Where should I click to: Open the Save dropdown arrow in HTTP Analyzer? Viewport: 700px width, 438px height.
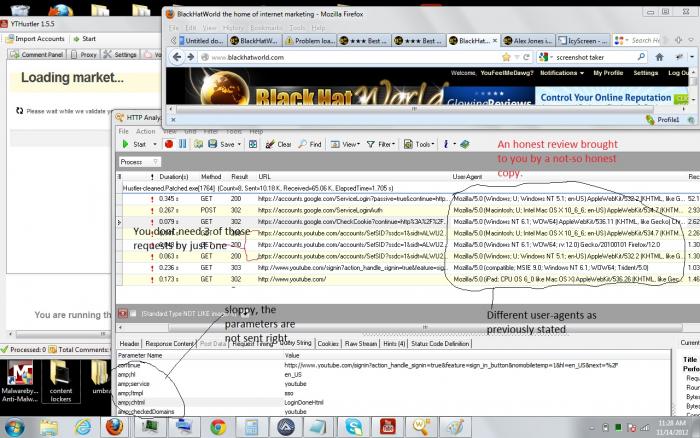tap(239, 144)
